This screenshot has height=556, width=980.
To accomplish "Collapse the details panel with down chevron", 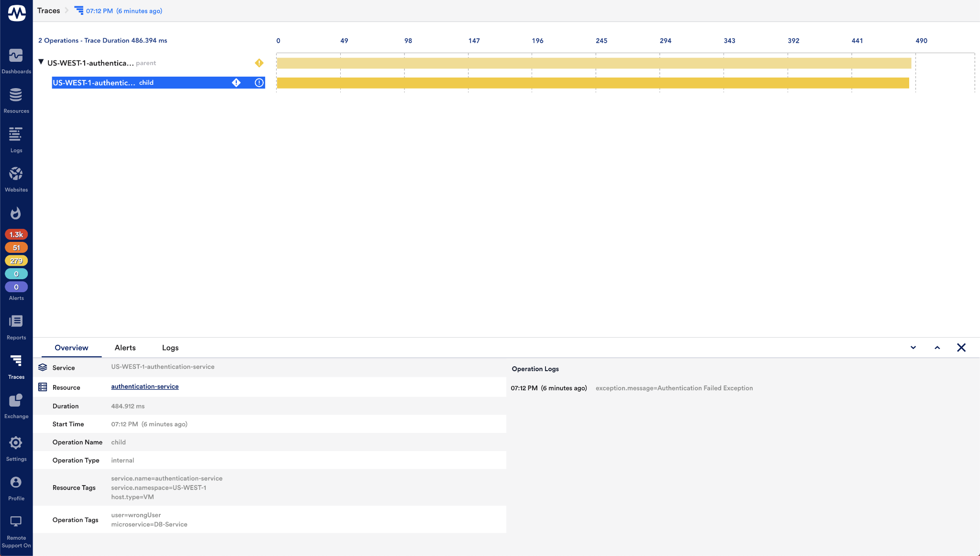I will (x=913, y=348).
